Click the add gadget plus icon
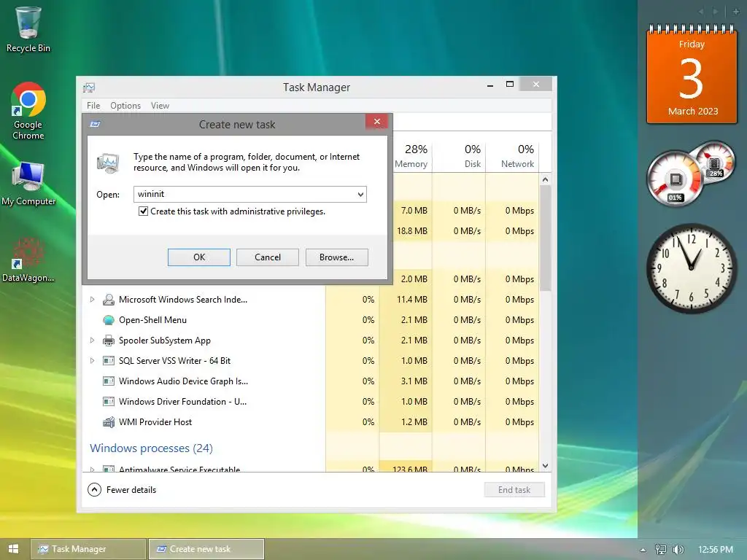The image size is (747, 560). (735, 12)
